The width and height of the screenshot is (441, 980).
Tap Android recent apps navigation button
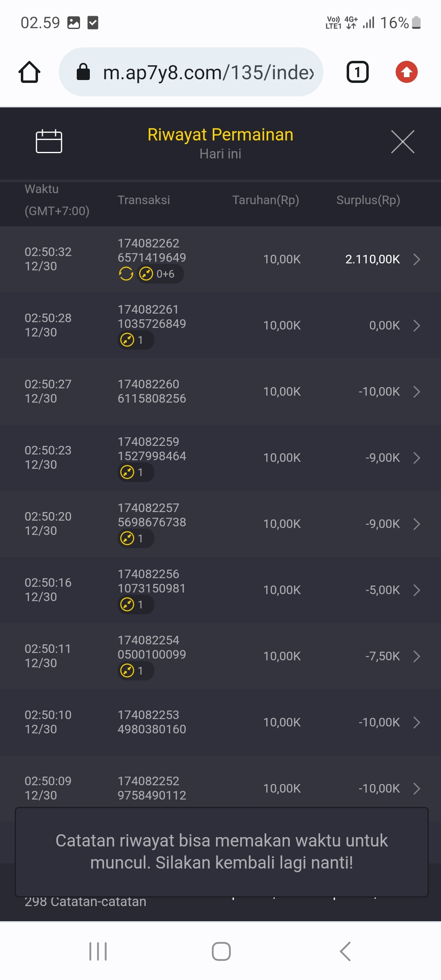pos(98,951)
